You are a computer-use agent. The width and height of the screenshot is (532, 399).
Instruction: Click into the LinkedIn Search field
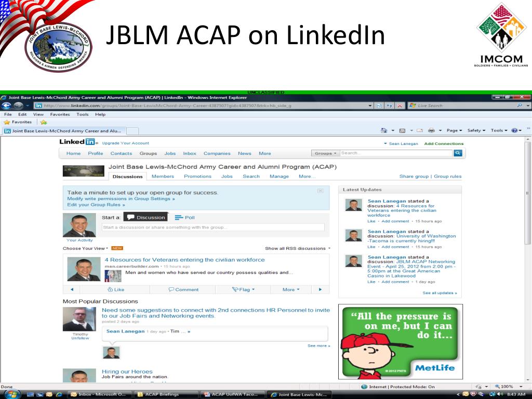pyautogui.click(x=396, y=153)
